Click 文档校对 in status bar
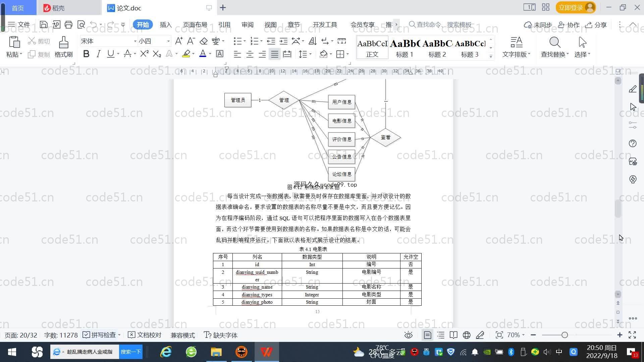This screenshot has width=644, height=362. pos(145,335)
